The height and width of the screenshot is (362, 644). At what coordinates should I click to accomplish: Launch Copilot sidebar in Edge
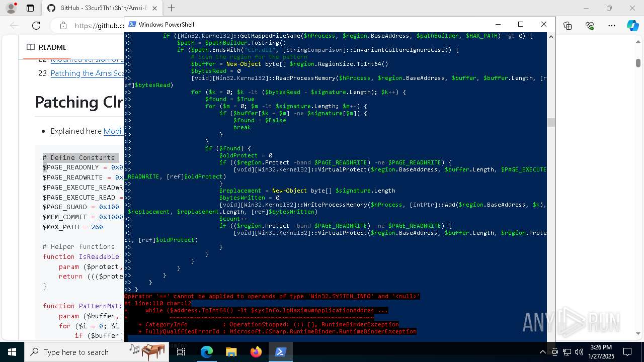632,26
